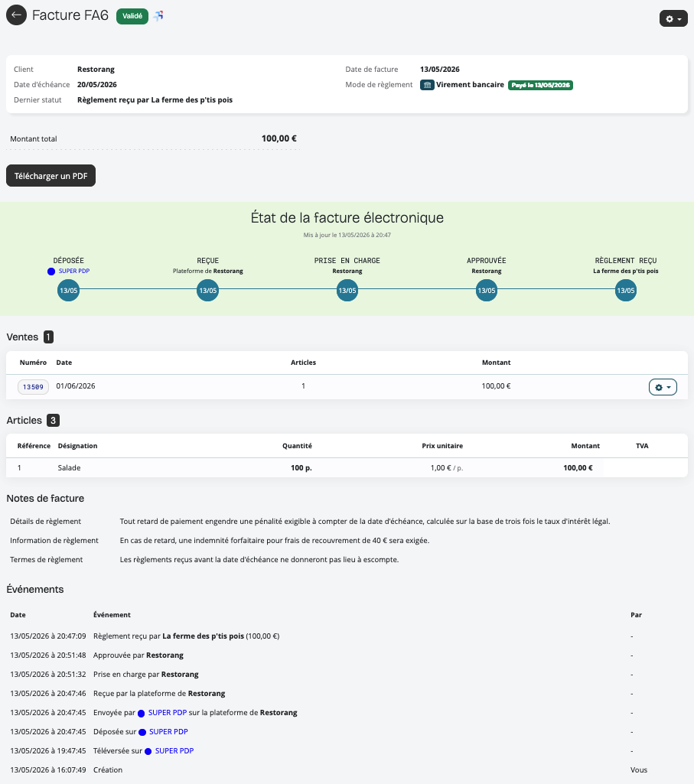694x784 pixels.
Task: Download the invoice with Télécharger un PDF
Action: (51, 176)
